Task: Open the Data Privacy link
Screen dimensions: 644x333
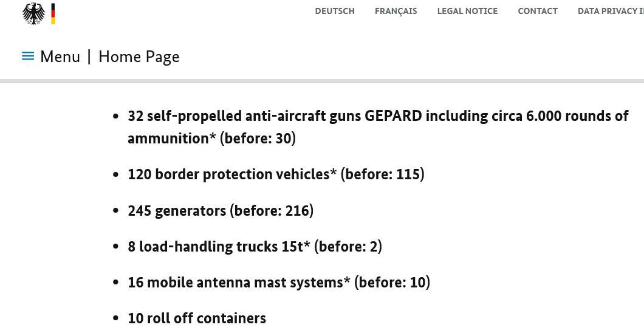Action: pyautogui.click(x=610, y=11)
